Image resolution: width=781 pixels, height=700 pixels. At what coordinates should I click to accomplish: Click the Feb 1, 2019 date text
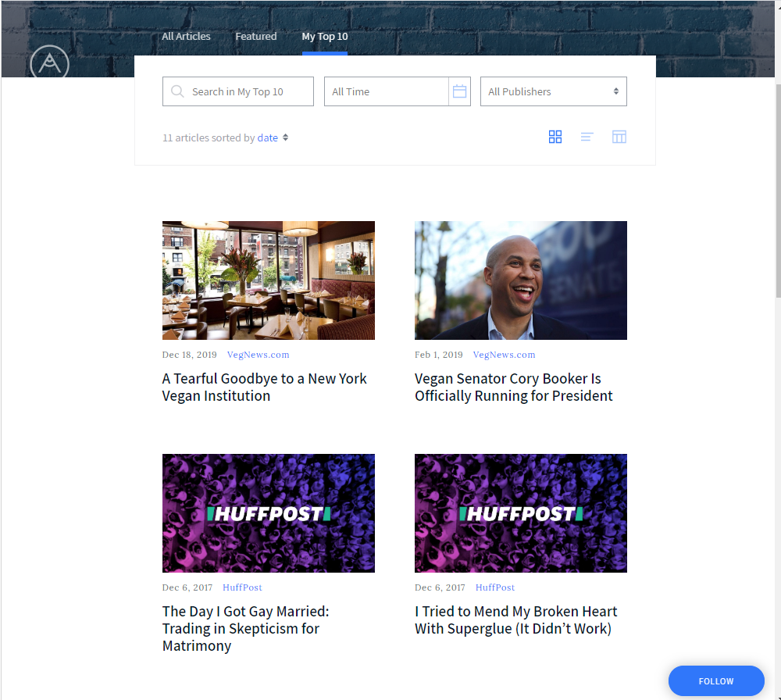[x=439, y=355]
